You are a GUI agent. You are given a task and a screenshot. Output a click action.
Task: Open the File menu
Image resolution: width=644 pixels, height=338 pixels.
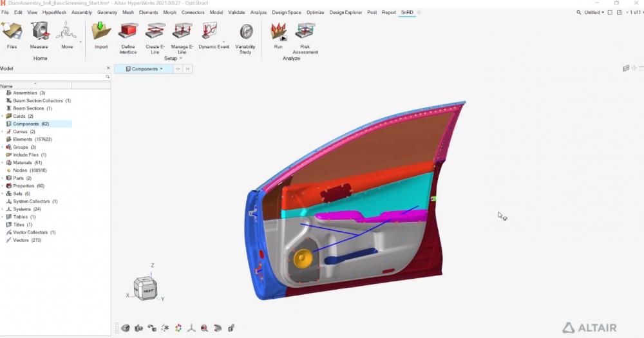coord(5,12)
